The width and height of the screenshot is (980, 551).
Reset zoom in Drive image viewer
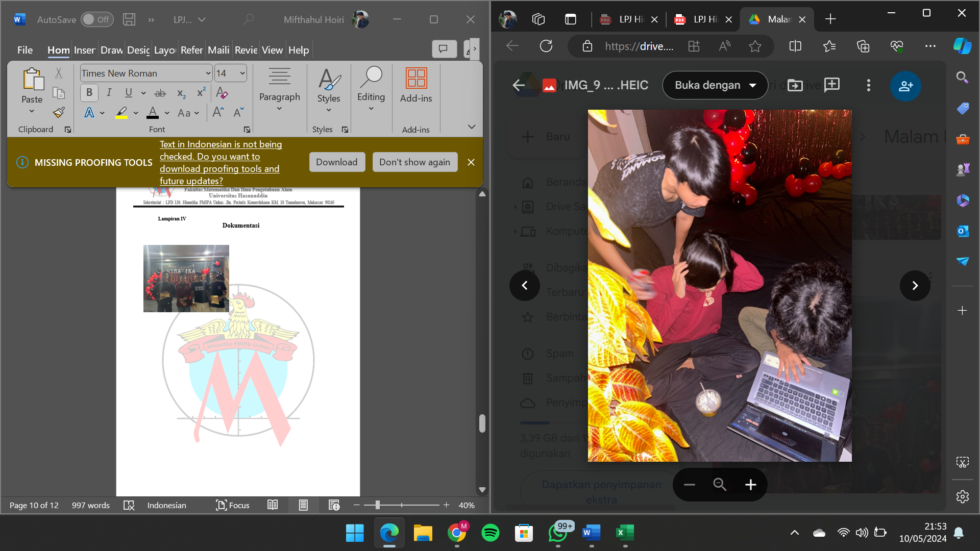[x=720, y=485]
